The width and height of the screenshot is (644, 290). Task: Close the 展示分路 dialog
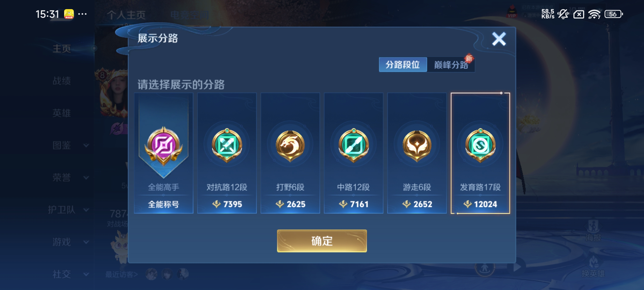click(x=499, y=39)
